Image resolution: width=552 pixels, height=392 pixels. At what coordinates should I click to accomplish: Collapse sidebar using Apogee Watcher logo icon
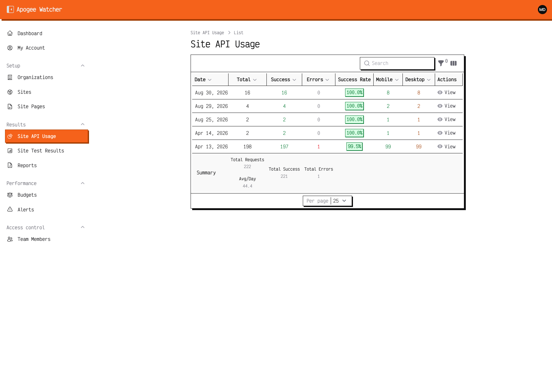pos(10,9)
